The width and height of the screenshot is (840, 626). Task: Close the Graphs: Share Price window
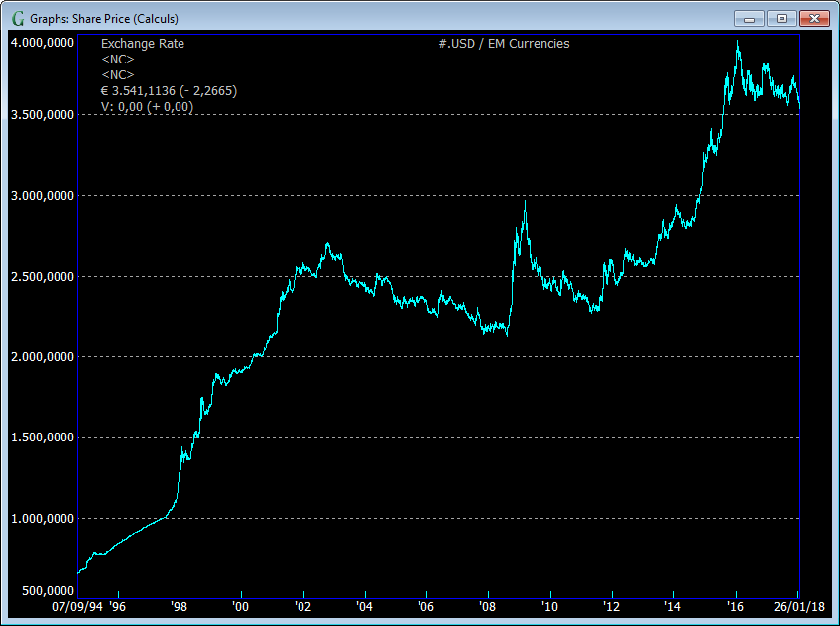pyautogui.click(x=814, y=18)
